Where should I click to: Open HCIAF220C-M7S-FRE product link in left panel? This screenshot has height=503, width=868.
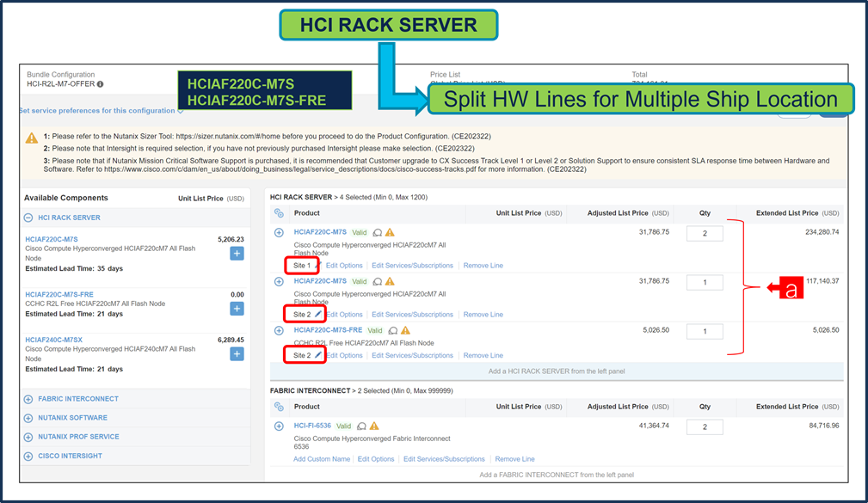click(x=59, y=295)
